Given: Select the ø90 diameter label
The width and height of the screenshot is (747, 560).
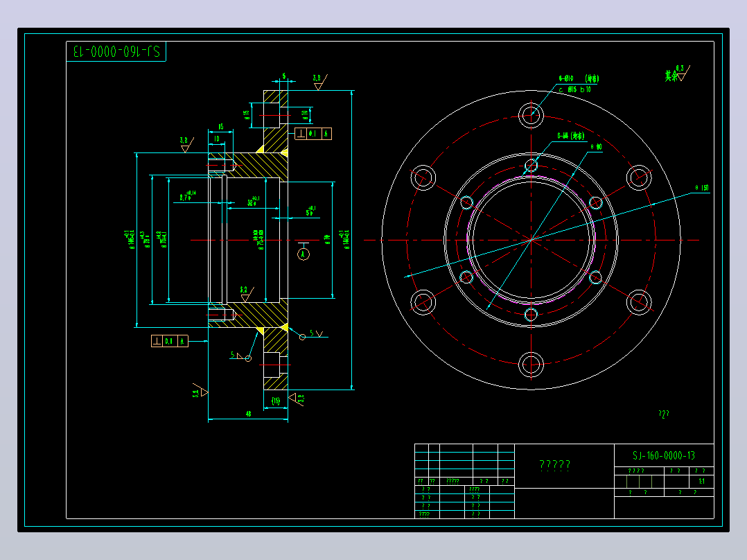Looking at the screenshot, I should click(x=596, y=147).
